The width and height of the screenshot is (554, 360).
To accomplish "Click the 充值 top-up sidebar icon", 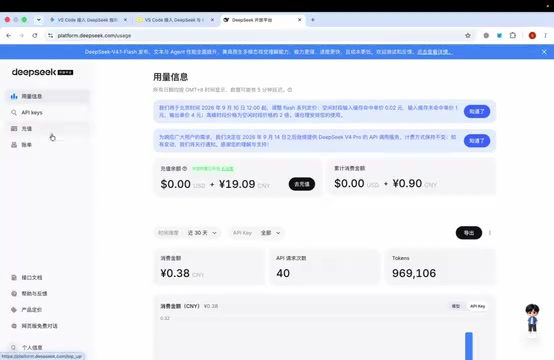I will (14, 129).
